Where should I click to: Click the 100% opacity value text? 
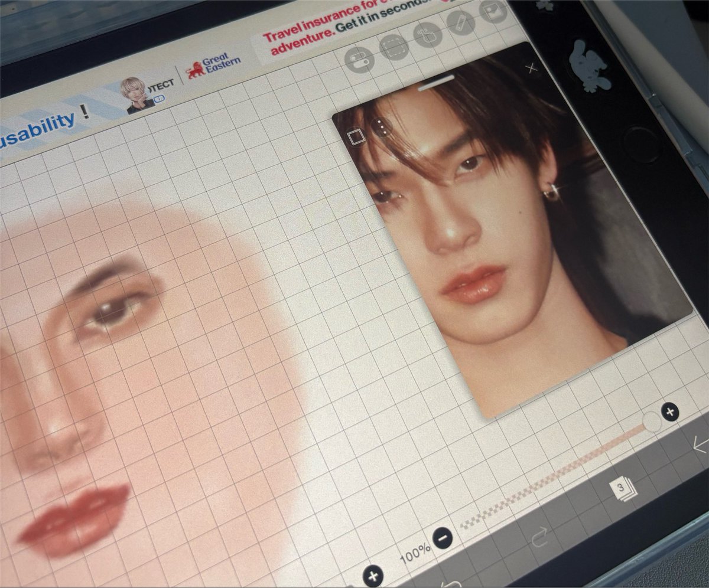[x=415, y=554]
